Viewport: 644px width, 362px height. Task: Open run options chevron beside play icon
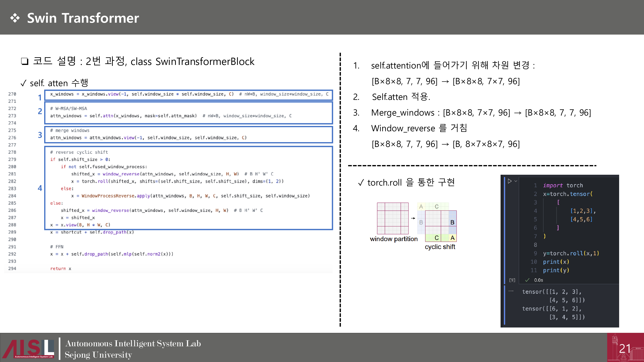tap(516, 181)
